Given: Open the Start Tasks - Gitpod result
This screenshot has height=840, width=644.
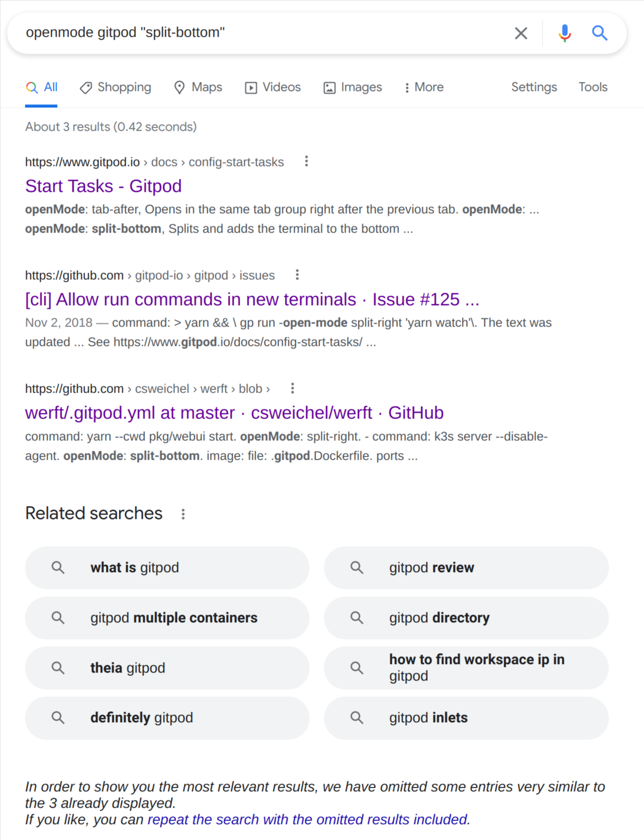Looking at the screenshot, I should tap(103, 186).
